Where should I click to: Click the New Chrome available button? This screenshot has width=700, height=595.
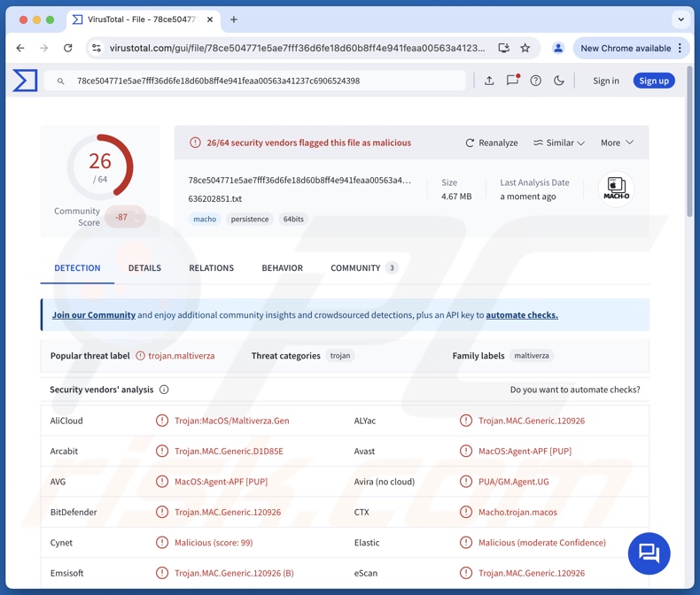[x=626, y=48]
